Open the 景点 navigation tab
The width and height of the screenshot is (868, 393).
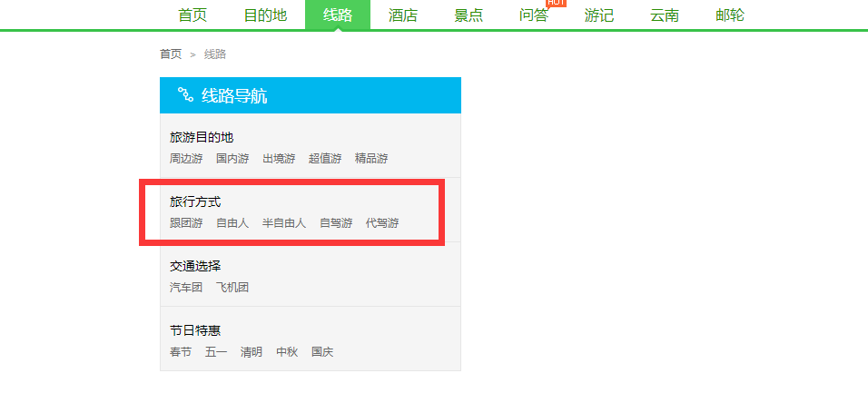(x=469, y=15)
